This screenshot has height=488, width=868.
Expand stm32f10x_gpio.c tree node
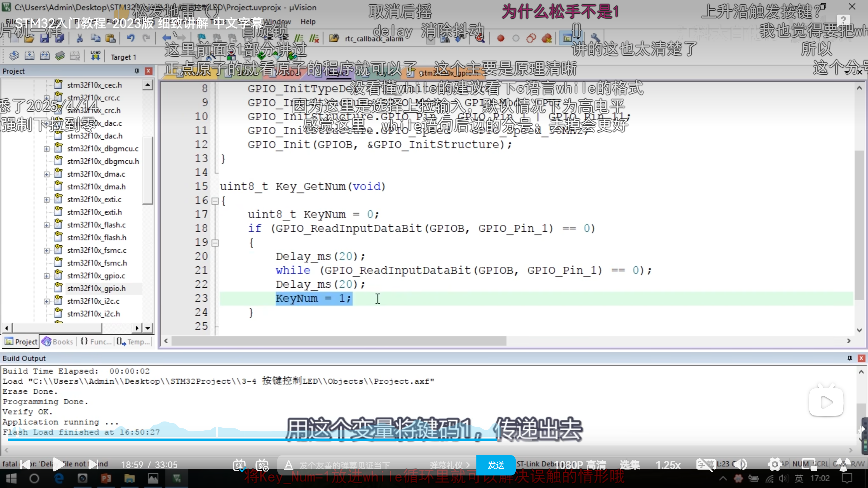[46, 276]
